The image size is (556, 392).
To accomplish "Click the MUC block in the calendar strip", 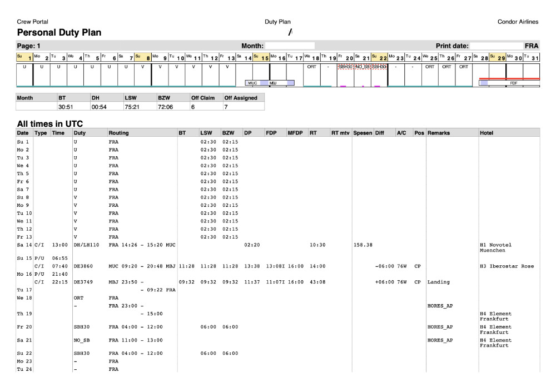I will (252, 83).
